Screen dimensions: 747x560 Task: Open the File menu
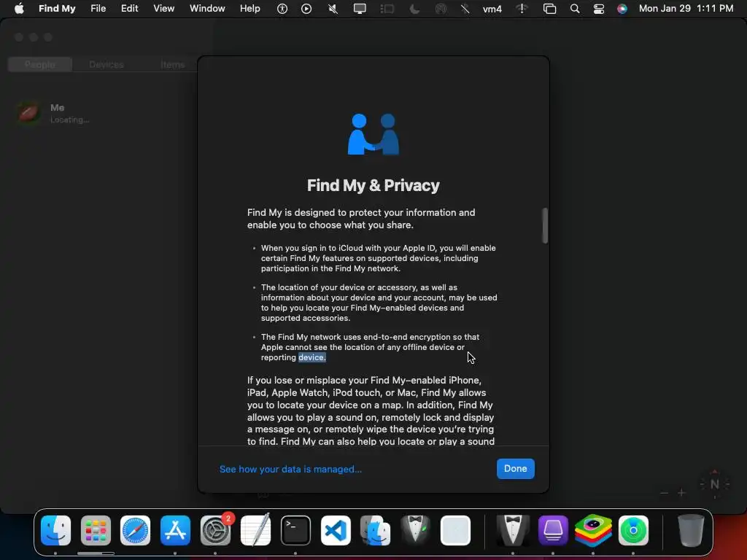[x=98, y=9]
